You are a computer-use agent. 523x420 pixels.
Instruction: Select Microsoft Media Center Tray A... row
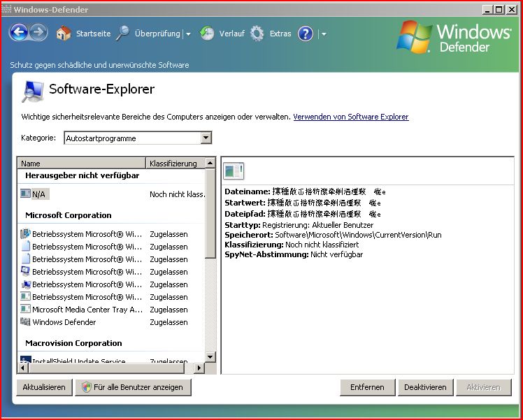[x=113, y=310]
